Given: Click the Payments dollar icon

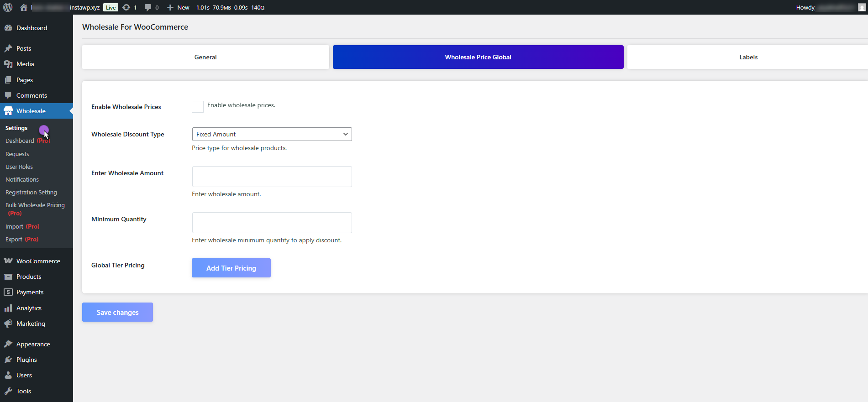Looking at the screenshot, I should pyautogui.click(x=8, y=292).
